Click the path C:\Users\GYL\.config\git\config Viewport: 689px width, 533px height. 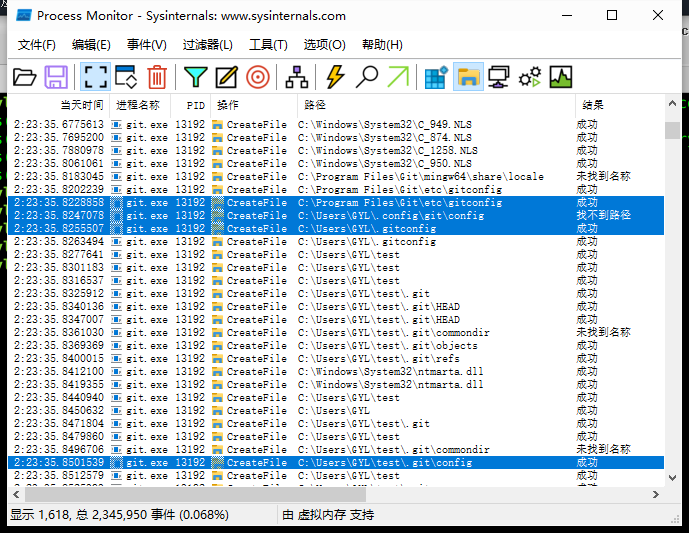(x=391, y=215)
